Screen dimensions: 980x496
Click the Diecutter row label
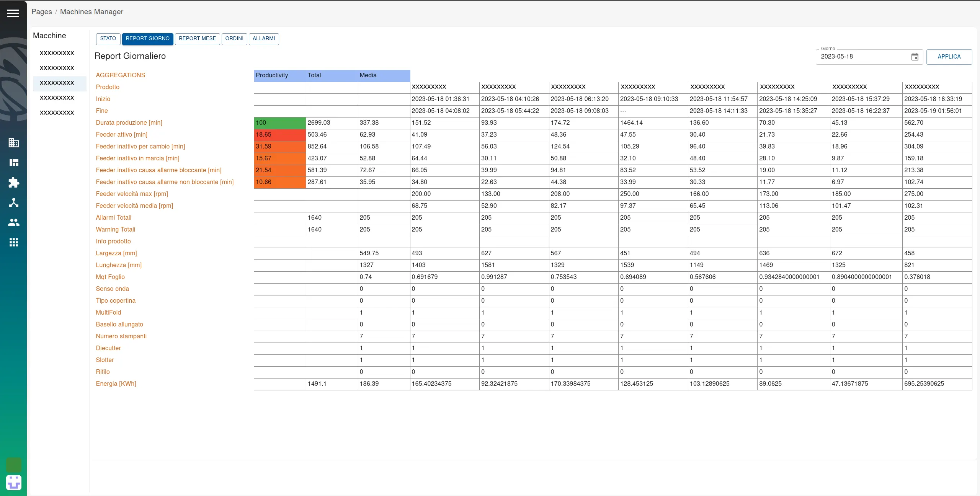coord(108,348)
